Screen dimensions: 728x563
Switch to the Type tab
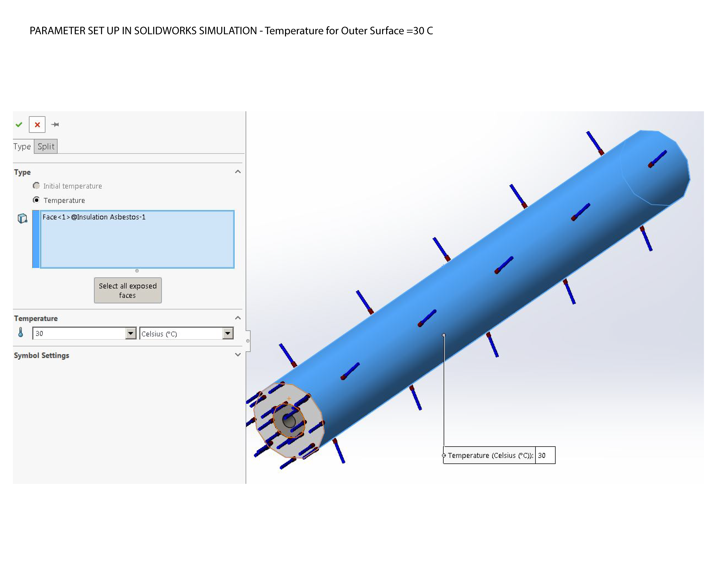coord(22,146)
